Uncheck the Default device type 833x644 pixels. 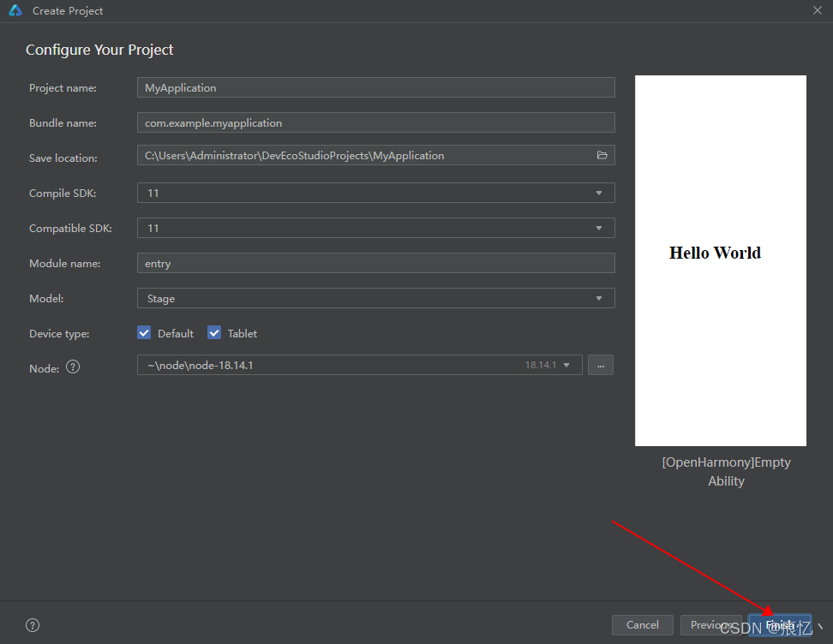pyautogui.click(x=144, y=332)
